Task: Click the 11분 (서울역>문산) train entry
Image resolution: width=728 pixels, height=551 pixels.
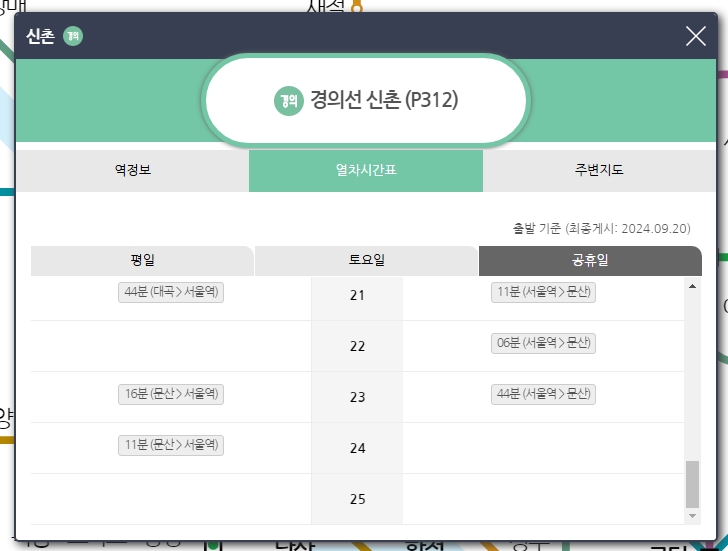Action: (543, 292)
